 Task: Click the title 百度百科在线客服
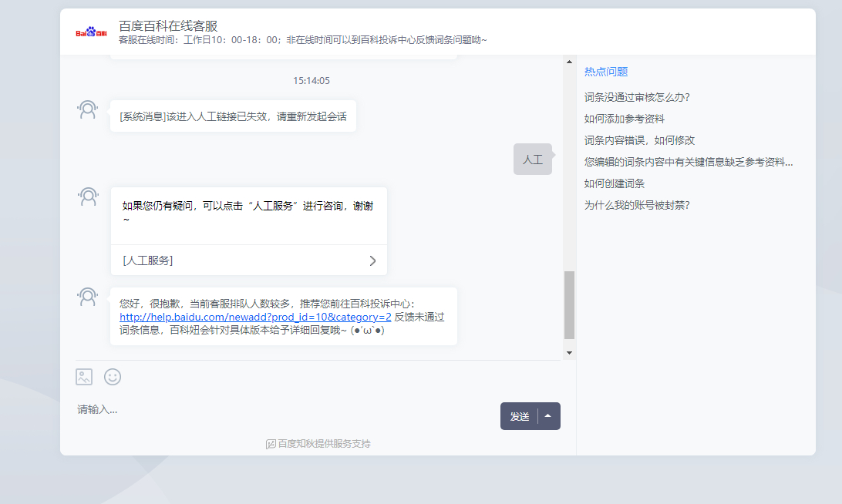pos(168,25)
